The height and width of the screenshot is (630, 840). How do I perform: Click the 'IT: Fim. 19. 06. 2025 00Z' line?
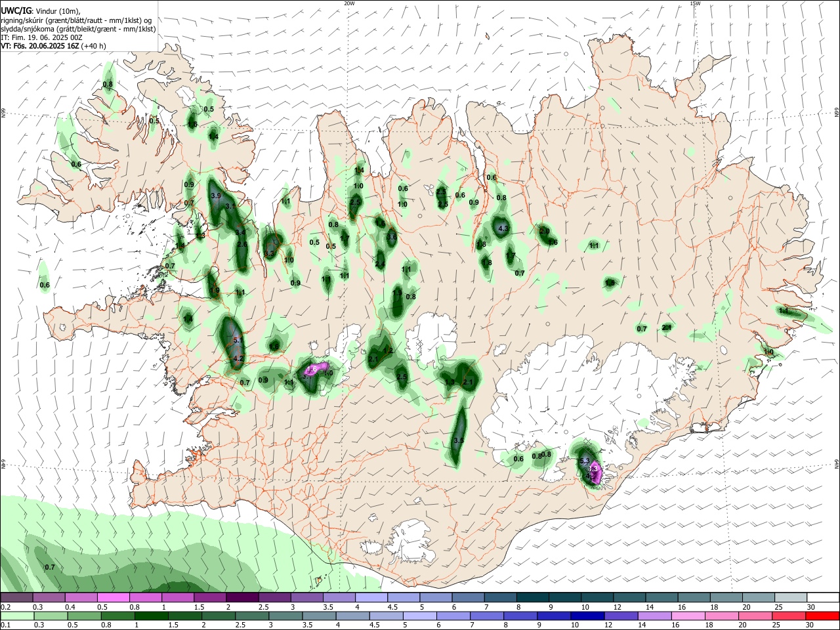(41, 37)
